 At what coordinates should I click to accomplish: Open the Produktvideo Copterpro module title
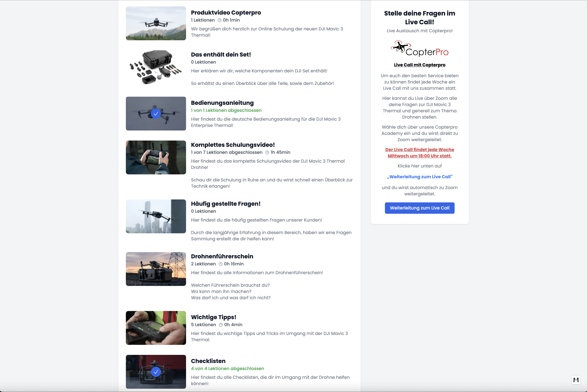(226, 13)
